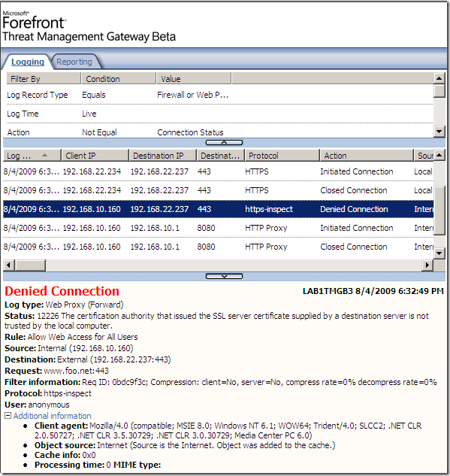Sort by the Action column header
This screenshot has width=450, height=476.
(367, 156)
